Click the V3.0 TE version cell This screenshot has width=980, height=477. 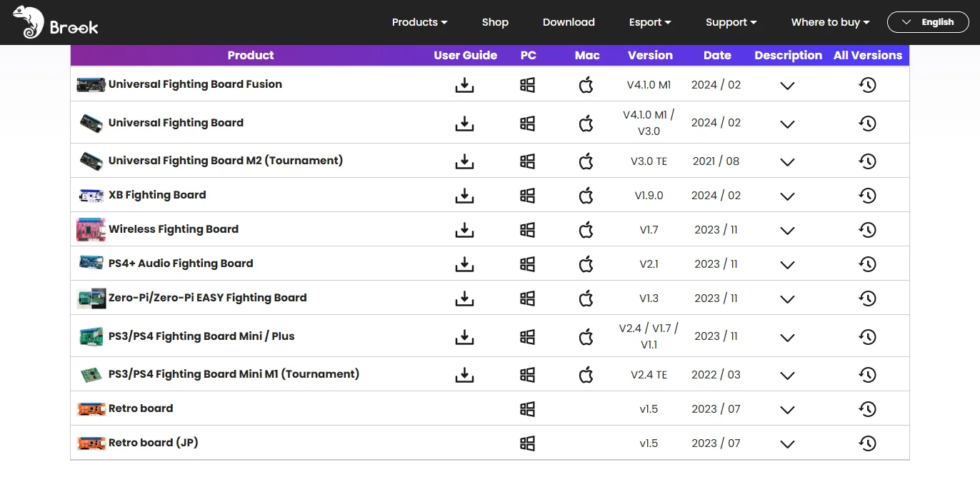coord(649,161)
